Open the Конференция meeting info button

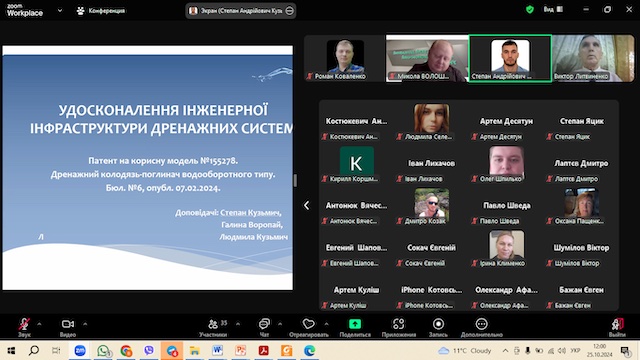101,11
